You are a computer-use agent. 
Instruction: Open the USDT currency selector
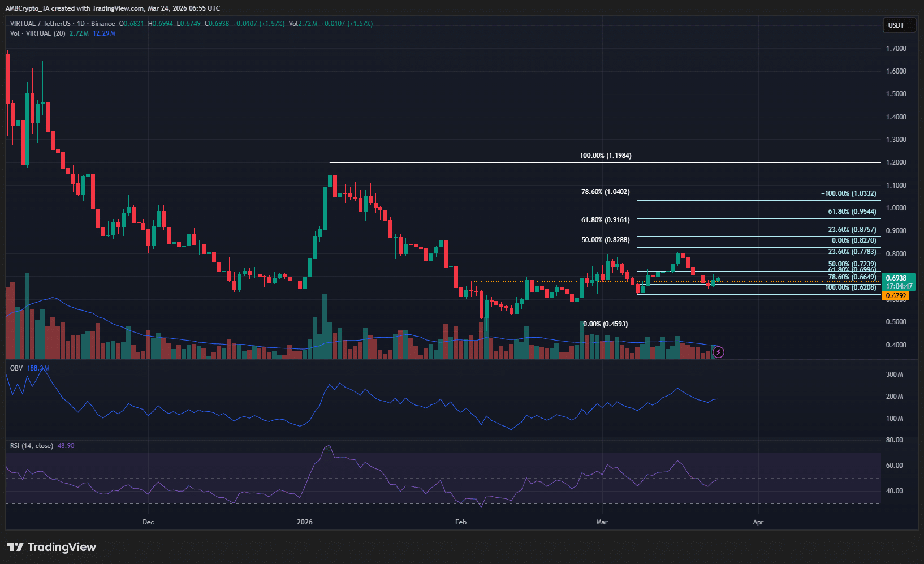pos(899,25)
